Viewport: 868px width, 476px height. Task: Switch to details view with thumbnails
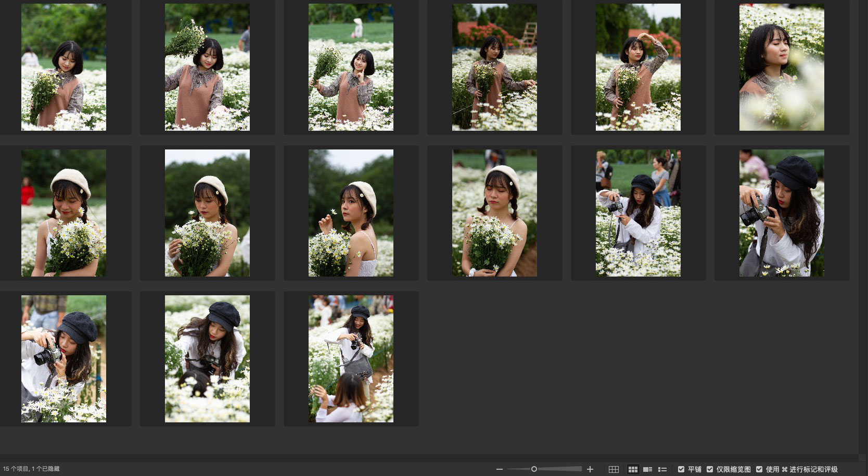coord(647,469)
